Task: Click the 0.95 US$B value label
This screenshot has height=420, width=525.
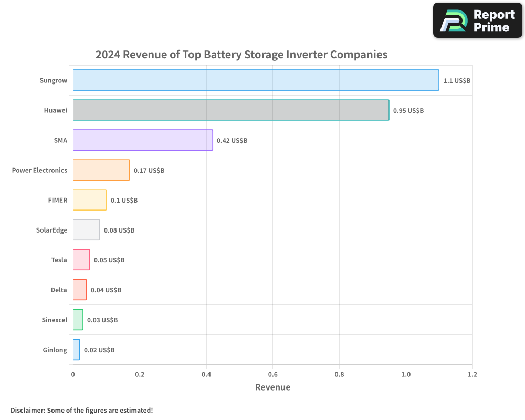Action: point(408,110)
